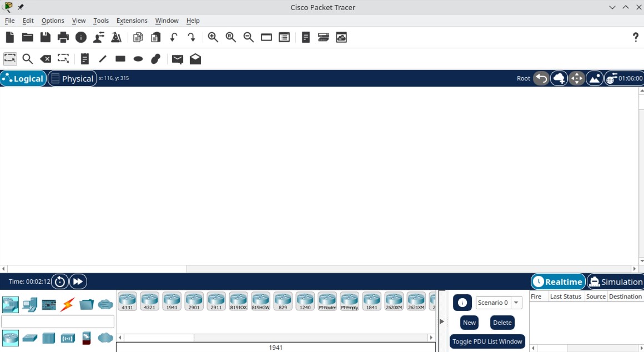Open the Tools menu

100,21
